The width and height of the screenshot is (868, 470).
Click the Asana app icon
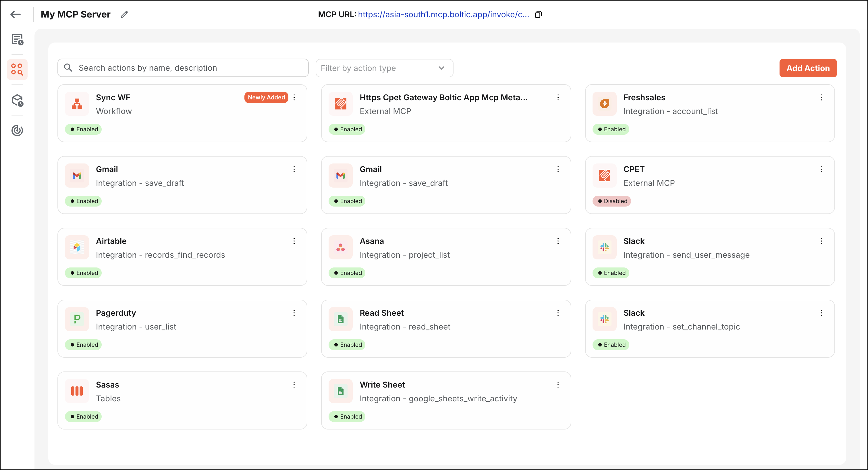341,247
